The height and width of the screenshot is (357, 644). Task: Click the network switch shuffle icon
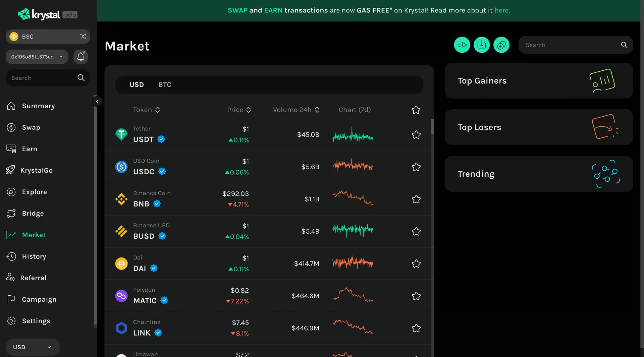click(x=83, y=37)
